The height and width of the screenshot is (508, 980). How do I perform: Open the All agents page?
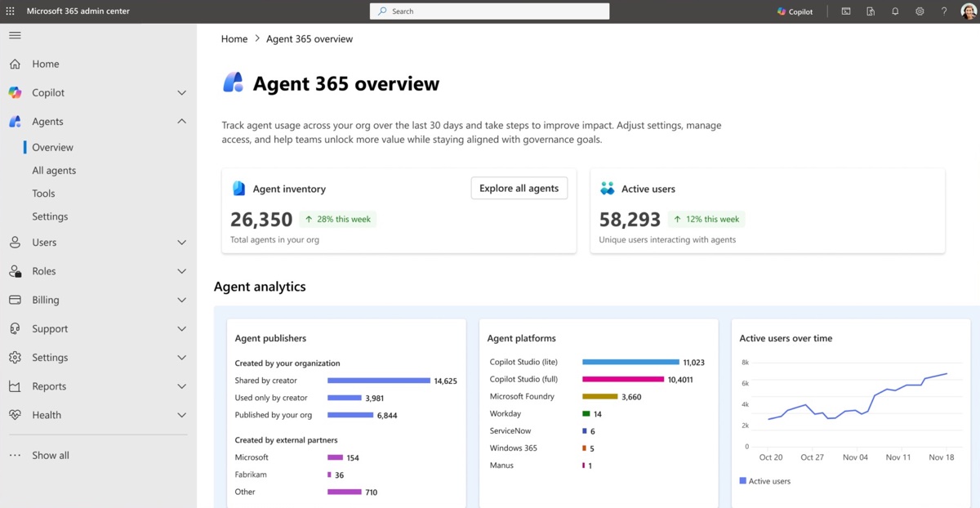click(54, 170)
